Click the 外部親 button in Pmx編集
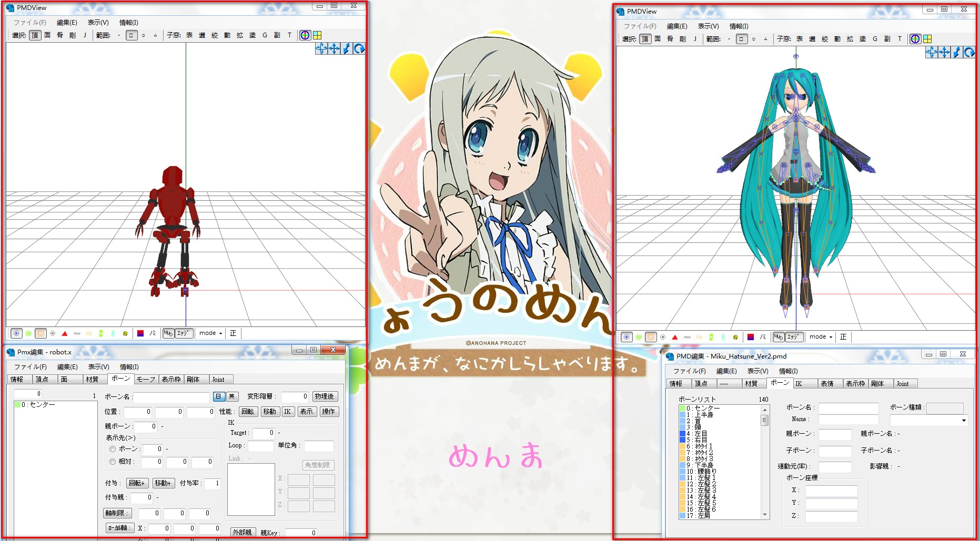Image resolution: width=980 pixels, height=541 pixels. point(242,533)
